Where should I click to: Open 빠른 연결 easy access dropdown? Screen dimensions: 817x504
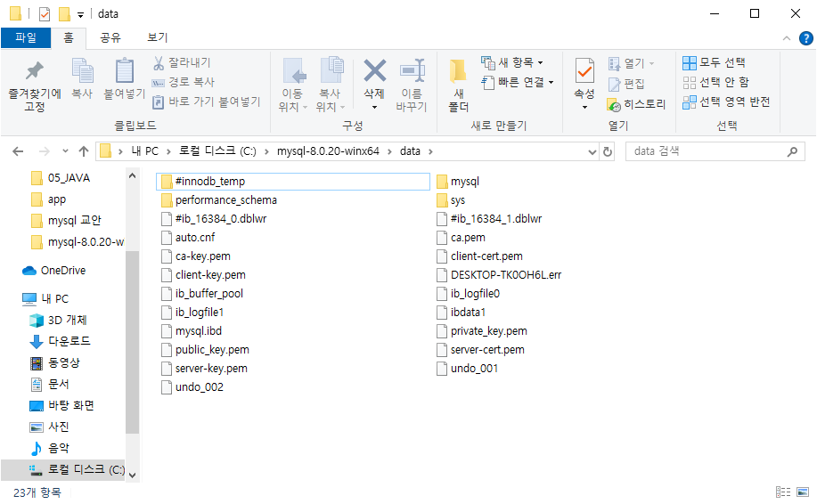point(517,82)
